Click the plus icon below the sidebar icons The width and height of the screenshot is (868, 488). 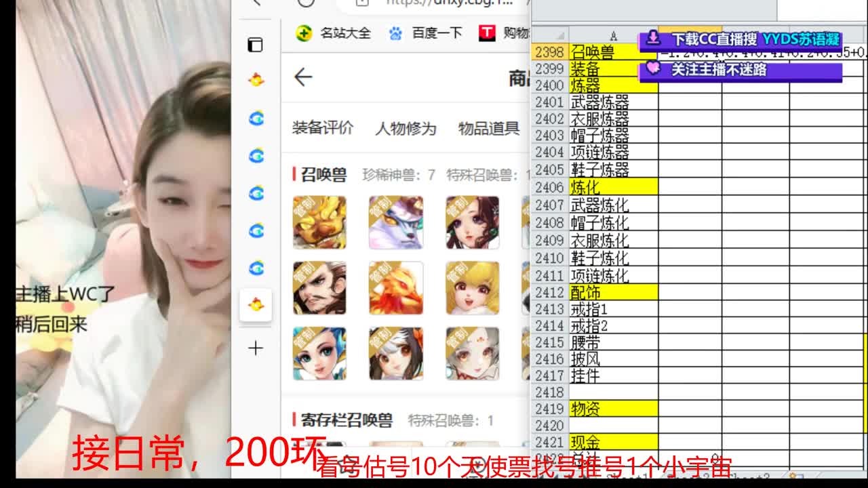(x=255, y=348)
